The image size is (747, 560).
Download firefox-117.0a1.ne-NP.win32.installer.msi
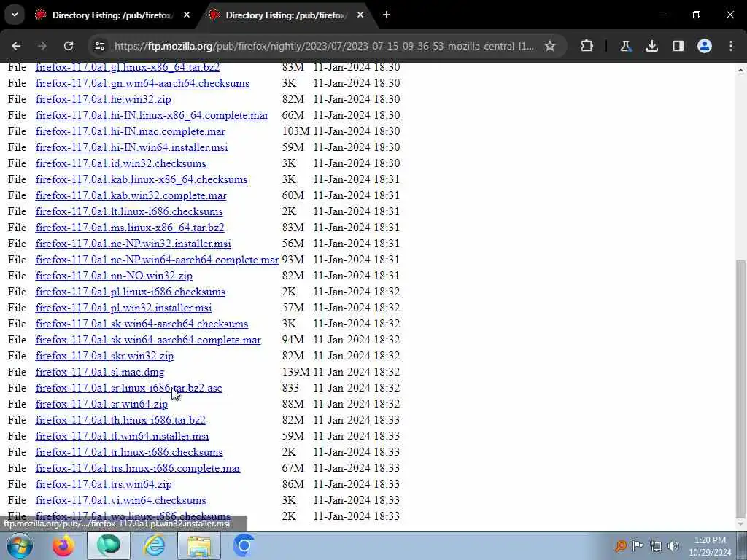(x=133, y=244)
